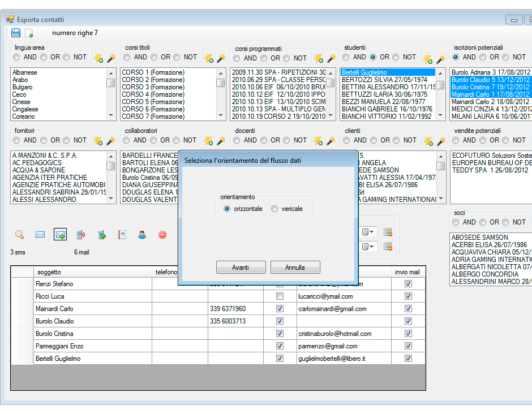Screen dimensions: 532x414
Task: Click the envelope with green arrow icon
Action: point(61,235)
